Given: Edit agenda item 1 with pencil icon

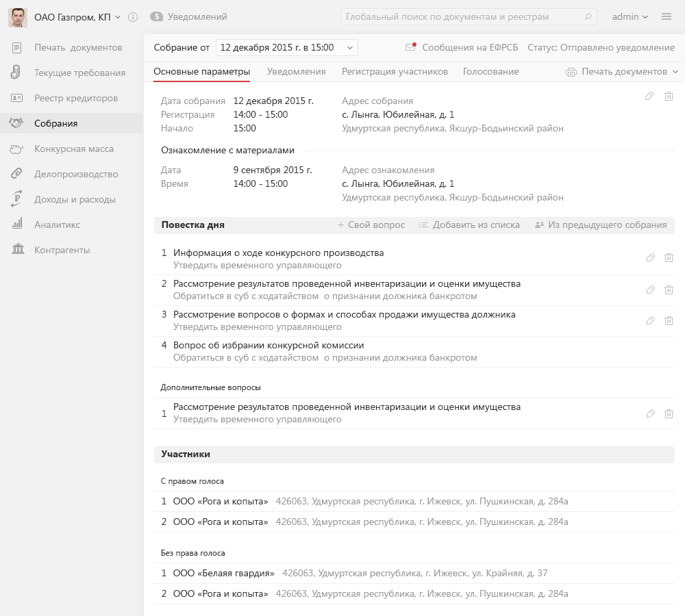Looking at the screenshot, I should (x=651, y=258).
